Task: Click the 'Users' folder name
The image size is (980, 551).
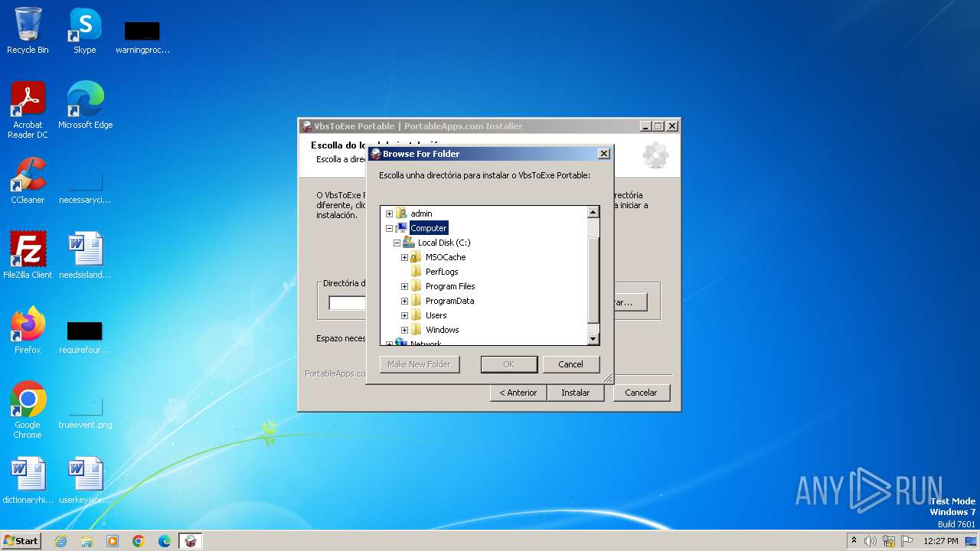Action: tap(436, 315)
